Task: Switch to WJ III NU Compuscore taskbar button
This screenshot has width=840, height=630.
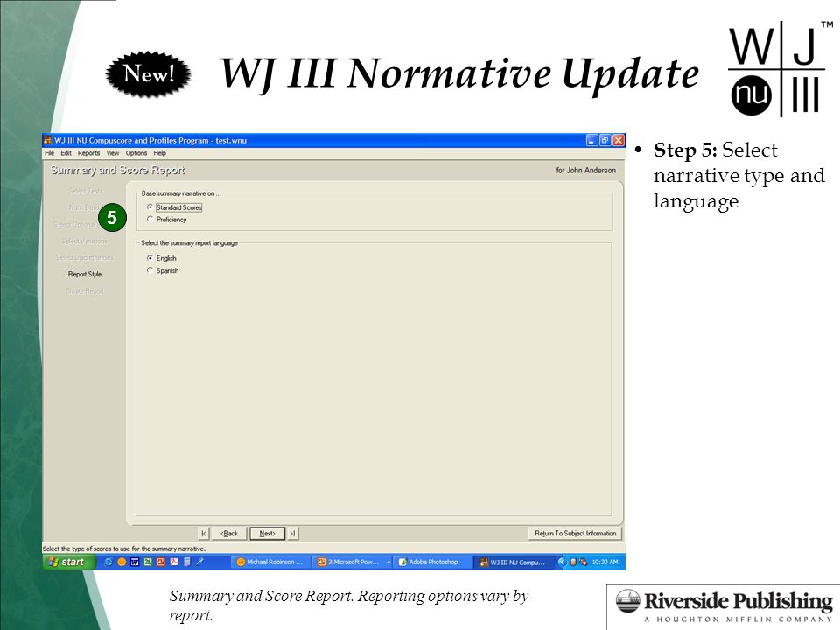Action: (514, 562)
